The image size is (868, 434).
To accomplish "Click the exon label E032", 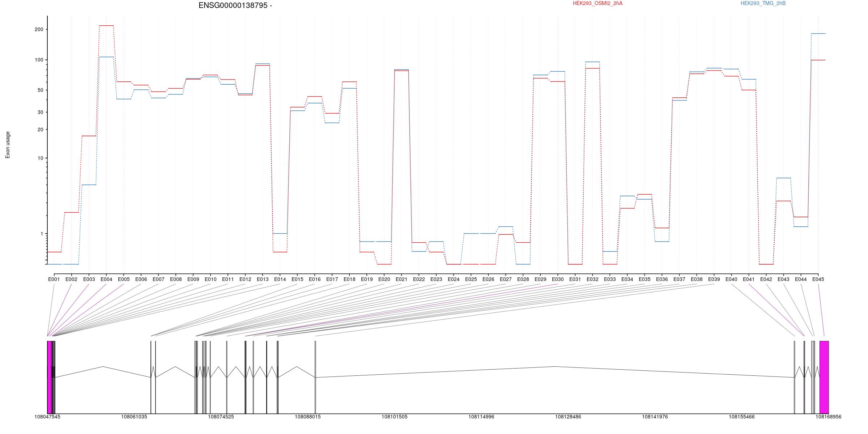I will tap(592, 279).
